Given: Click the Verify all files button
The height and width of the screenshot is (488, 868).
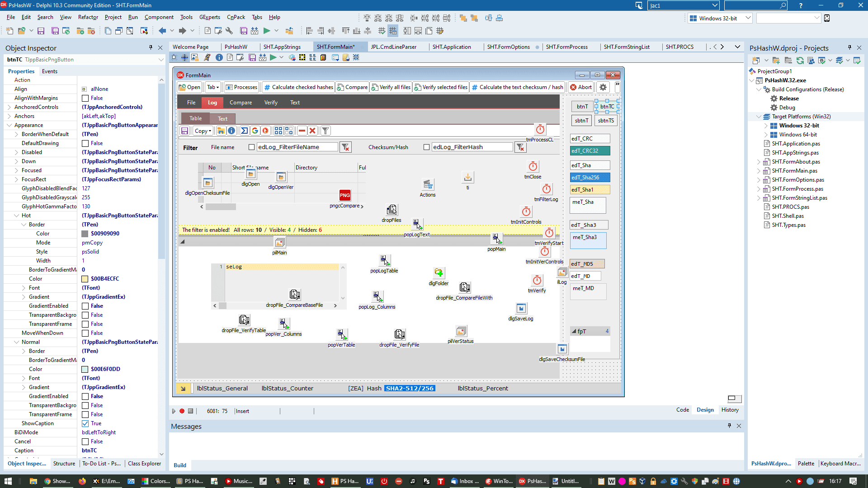Looking at the screenshot, I should click(391, 87).
